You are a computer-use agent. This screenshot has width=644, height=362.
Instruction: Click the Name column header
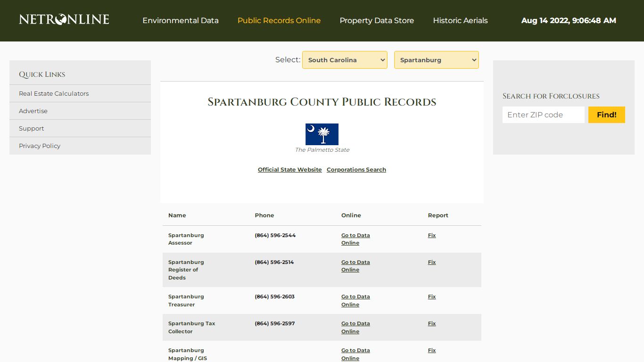177,215
